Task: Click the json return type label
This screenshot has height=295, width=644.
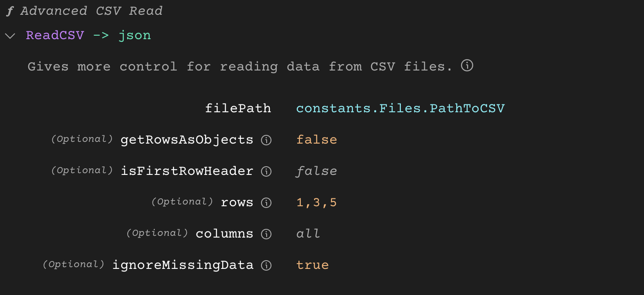Action: tap(135, 35)
